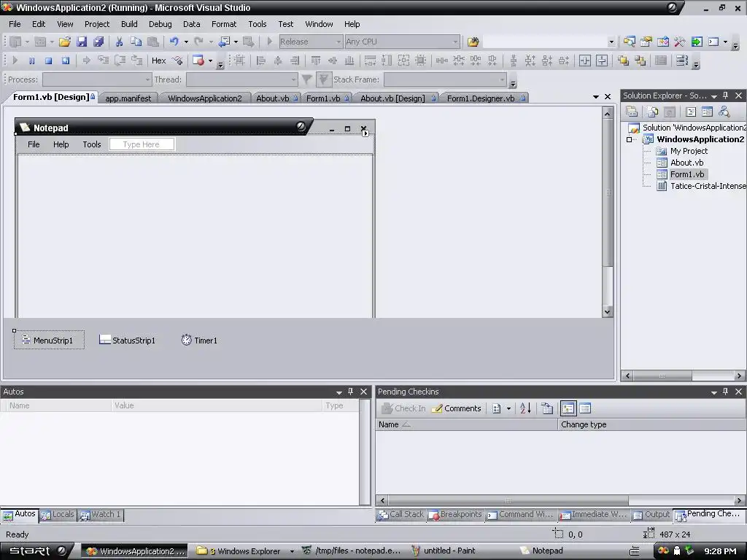Pause debugging with Break All icon
This screenshot has width=747, height=560.
pos(32,61)
